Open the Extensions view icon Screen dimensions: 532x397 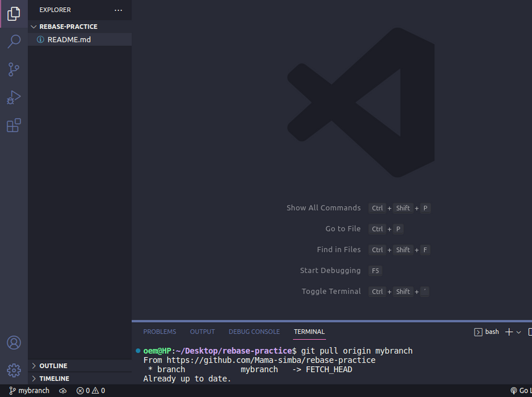point(13,125)
